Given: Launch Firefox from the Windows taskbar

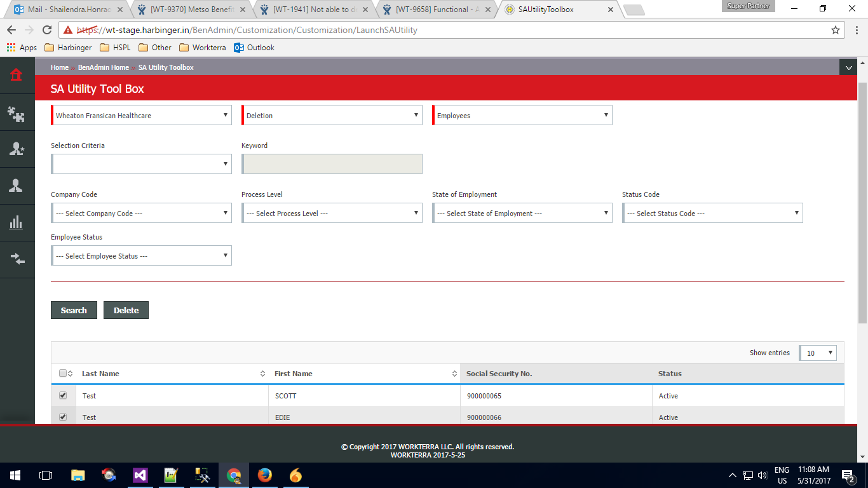Looking at the screenshot, I should pyautogui.click(x=265, y=475).
